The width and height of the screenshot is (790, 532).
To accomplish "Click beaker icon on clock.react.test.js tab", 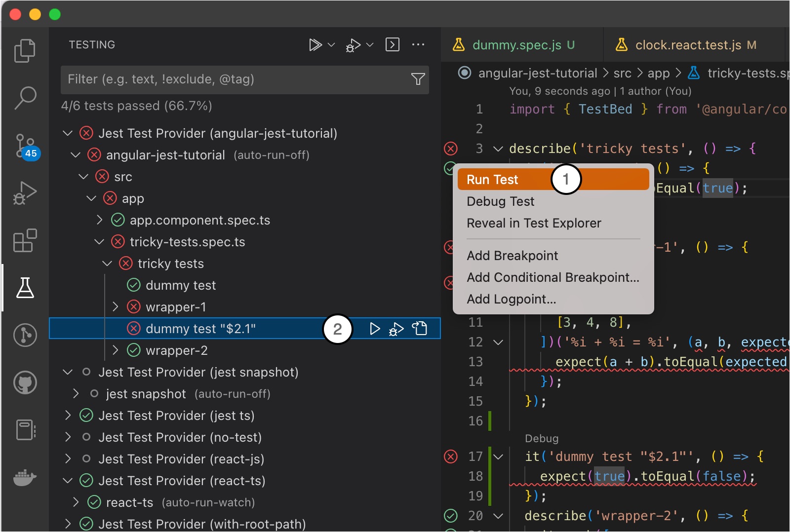I will (622, 45).
